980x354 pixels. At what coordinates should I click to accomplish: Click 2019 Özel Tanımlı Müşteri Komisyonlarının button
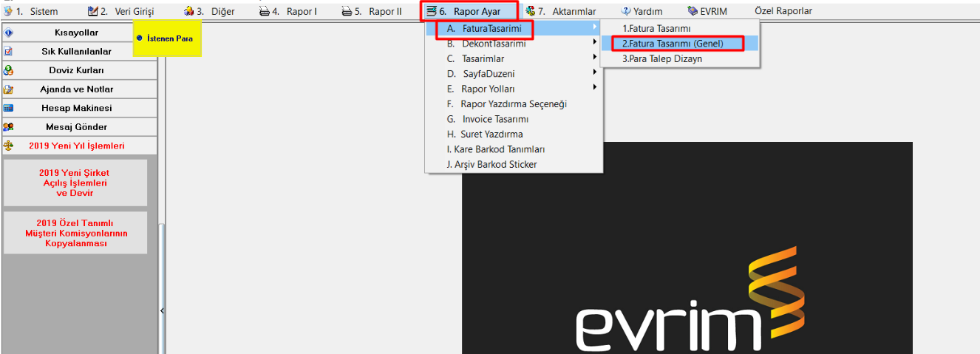(75, 233)
